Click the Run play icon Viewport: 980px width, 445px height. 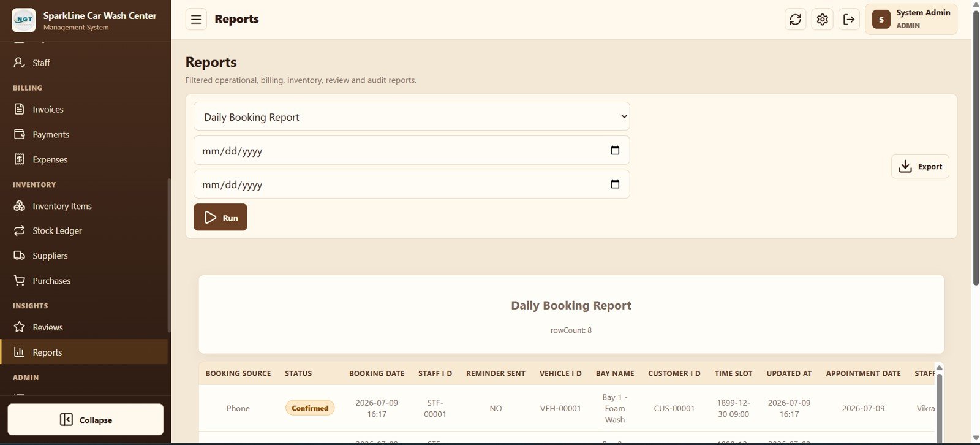point(210,218)
